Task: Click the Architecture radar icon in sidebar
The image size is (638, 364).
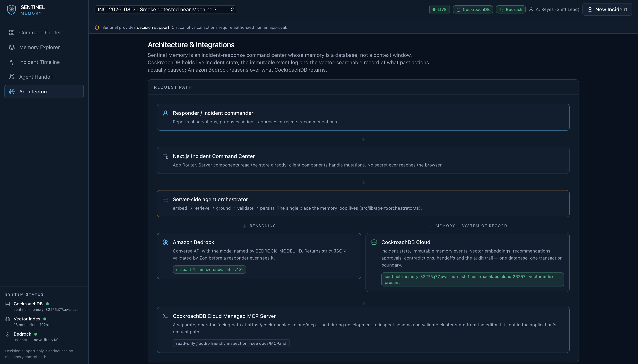Action: pyautogui.click(x=12, y=92)
